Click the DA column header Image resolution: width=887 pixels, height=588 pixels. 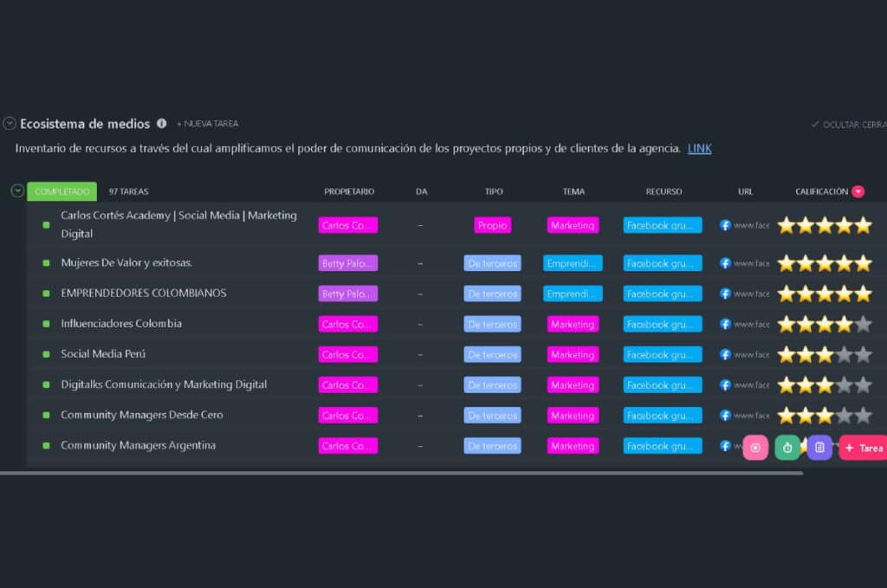(x=422, y=191)
